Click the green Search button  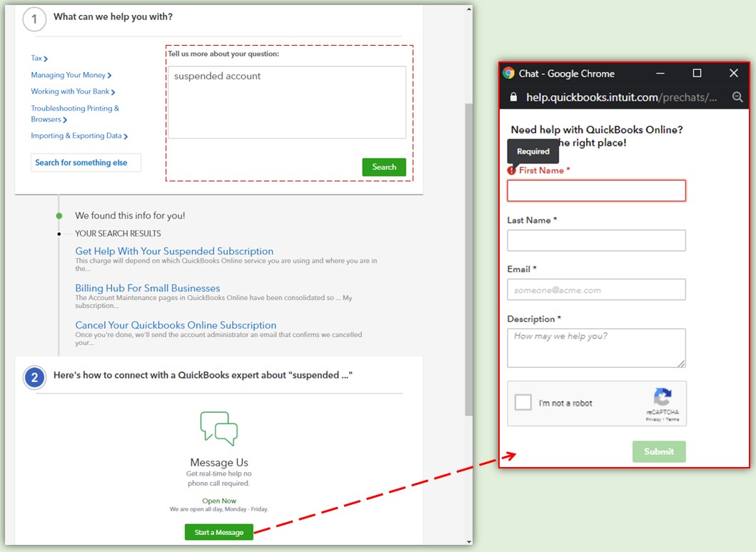pos(384,167)
